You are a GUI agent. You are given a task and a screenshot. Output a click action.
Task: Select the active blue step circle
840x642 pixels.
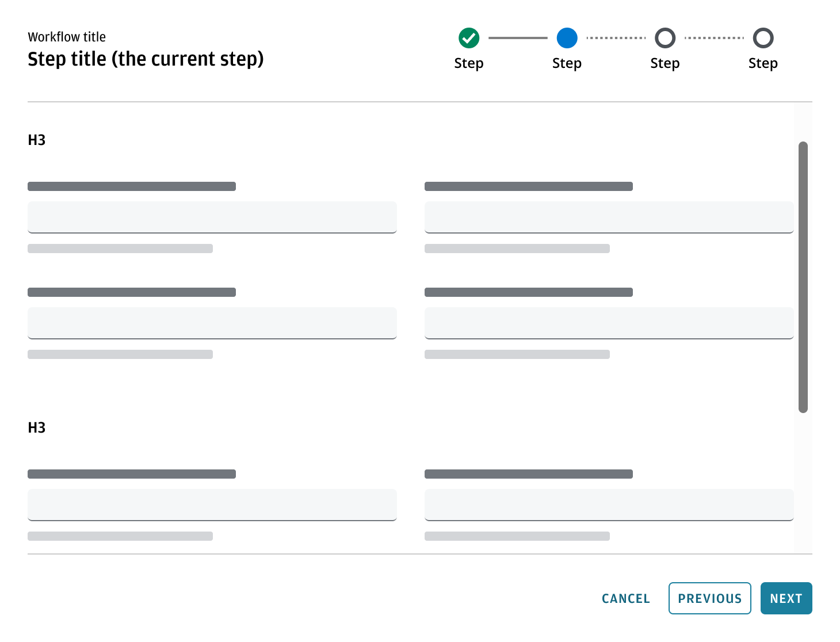tap(567, 37)
